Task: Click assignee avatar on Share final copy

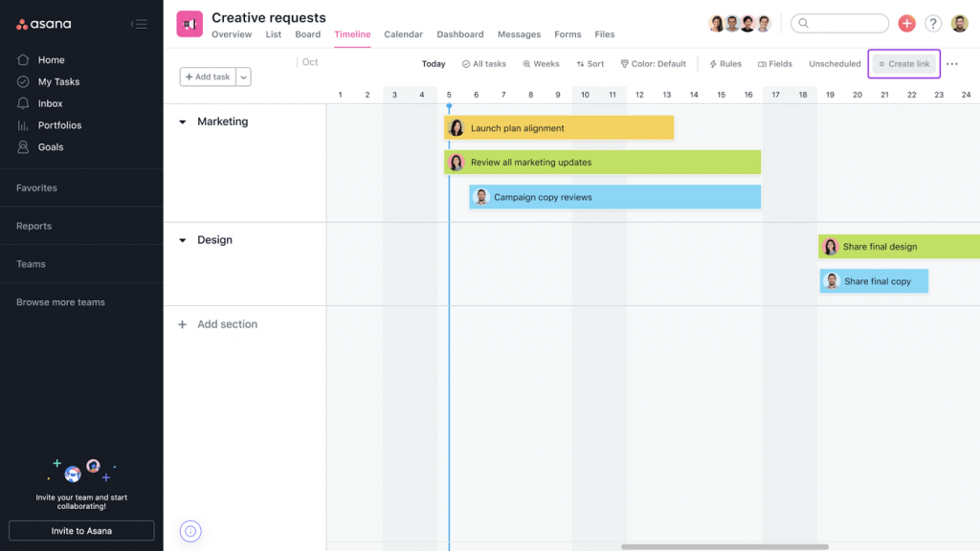Action: (x=832, y=281)
